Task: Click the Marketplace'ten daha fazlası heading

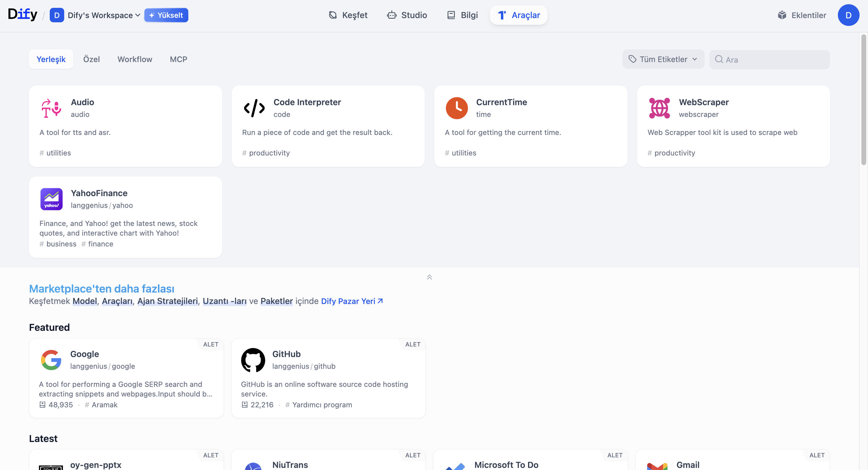Action: click(x=102, y=289)
